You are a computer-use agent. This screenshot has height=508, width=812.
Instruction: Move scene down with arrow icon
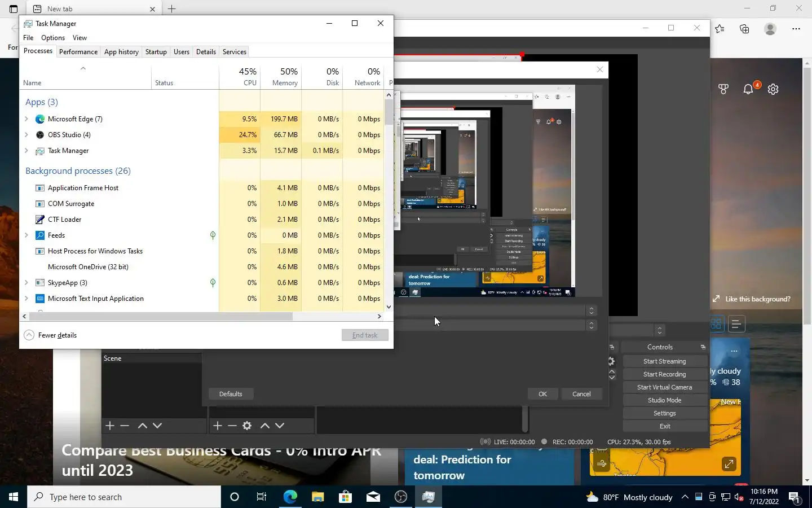(157, 426)
